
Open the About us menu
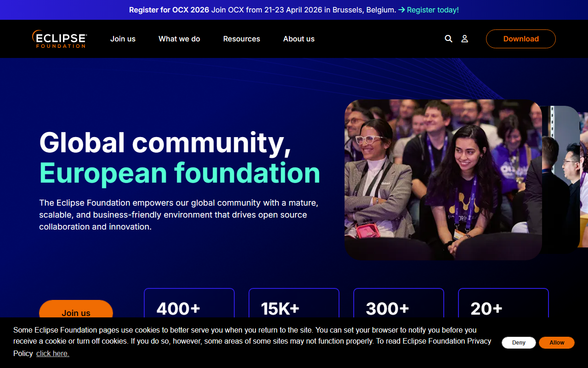pyautogui.click(x=299, y=39)
